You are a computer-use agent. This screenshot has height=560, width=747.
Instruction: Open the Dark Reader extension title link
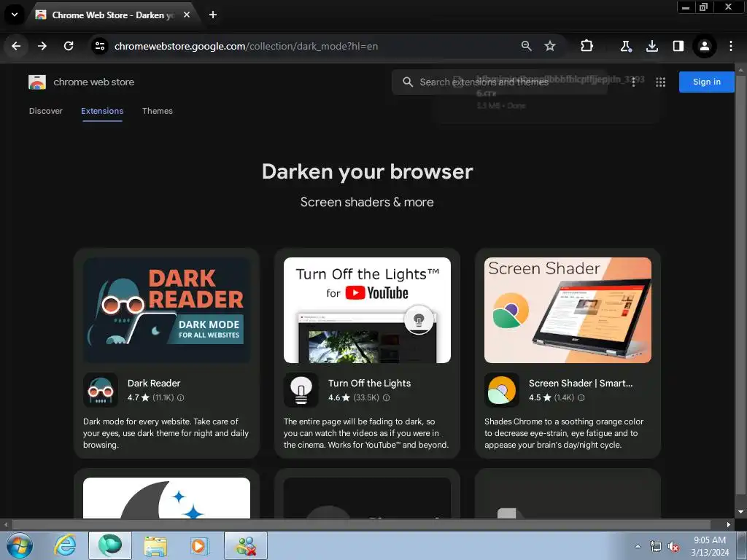(x=154, y=384)
